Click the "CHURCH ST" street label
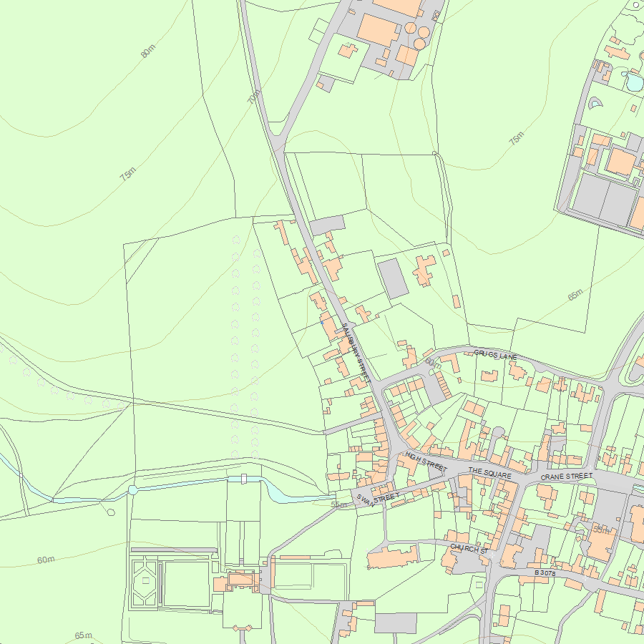 (469, 548)
